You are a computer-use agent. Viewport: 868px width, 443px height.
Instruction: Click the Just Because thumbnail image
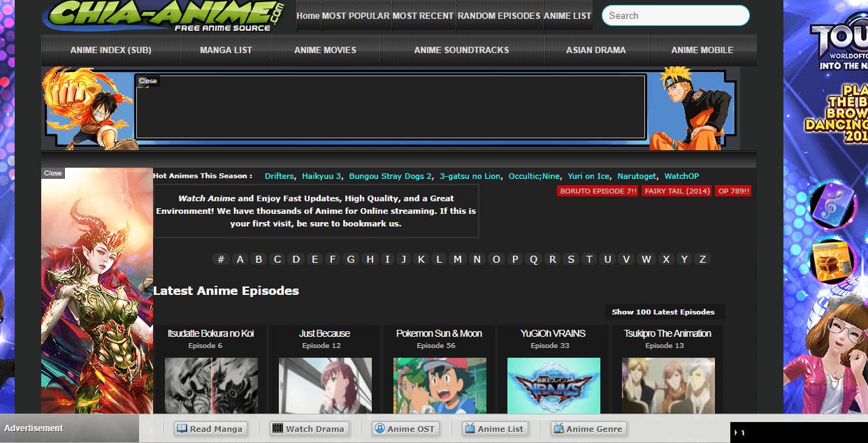(x=325, y=386)
